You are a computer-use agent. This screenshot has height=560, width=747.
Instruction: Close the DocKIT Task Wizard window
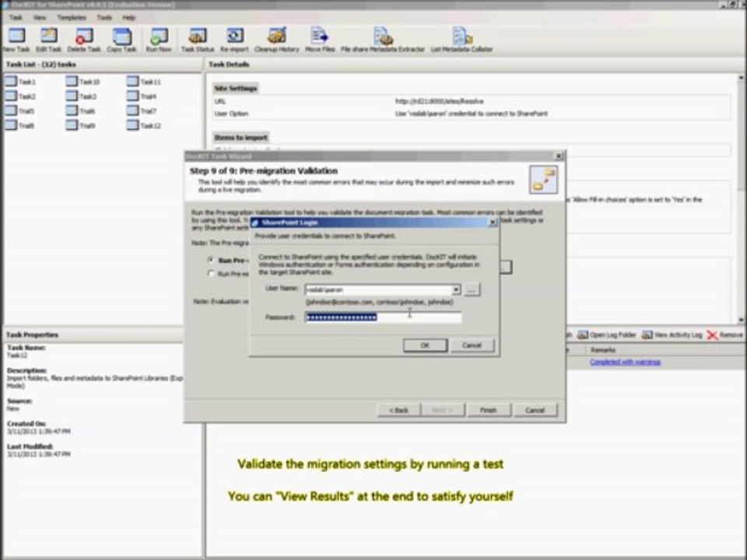[559, 156]
